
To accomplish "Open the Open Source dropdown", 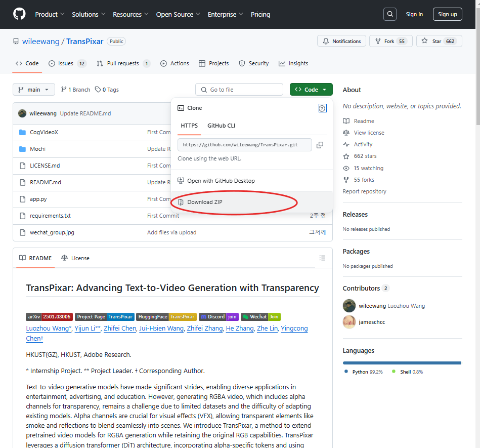I will pos(178,14).
